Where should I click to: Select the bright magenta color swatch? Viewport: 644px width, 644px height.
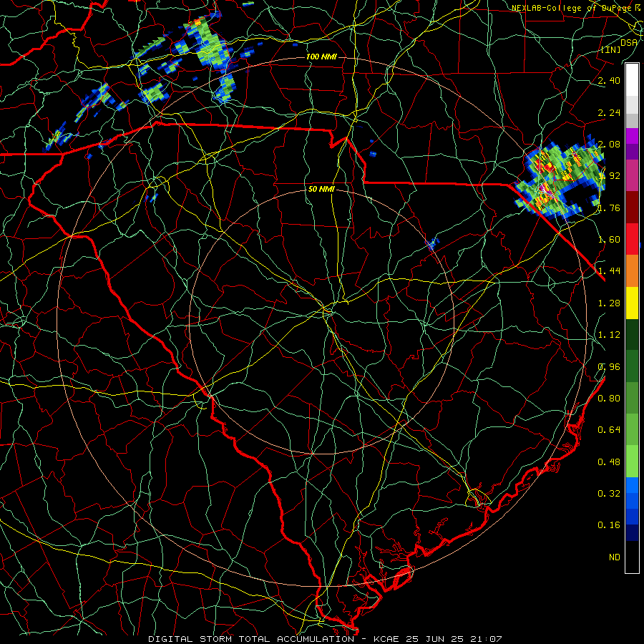632,136
